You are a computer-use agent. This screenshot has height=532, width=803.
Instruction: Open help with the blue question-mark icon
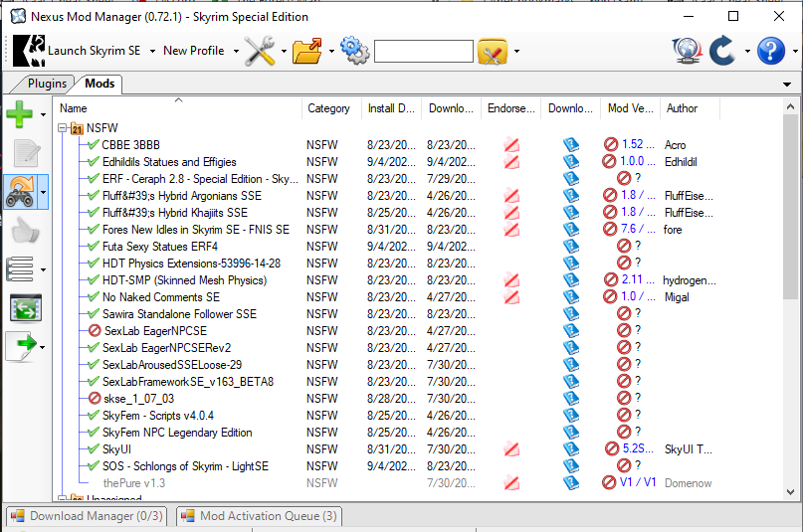point(771,51)
